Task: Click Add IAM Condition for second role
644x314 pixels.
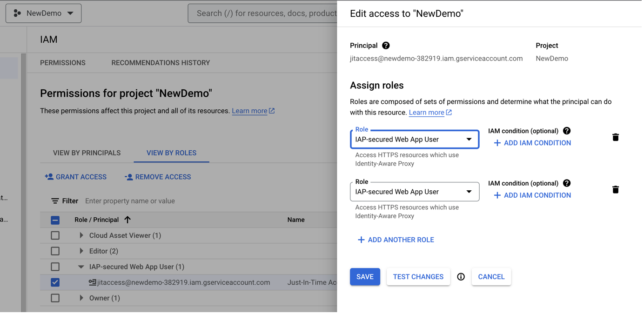Action: pyautogui.click(x=532, y=195)
